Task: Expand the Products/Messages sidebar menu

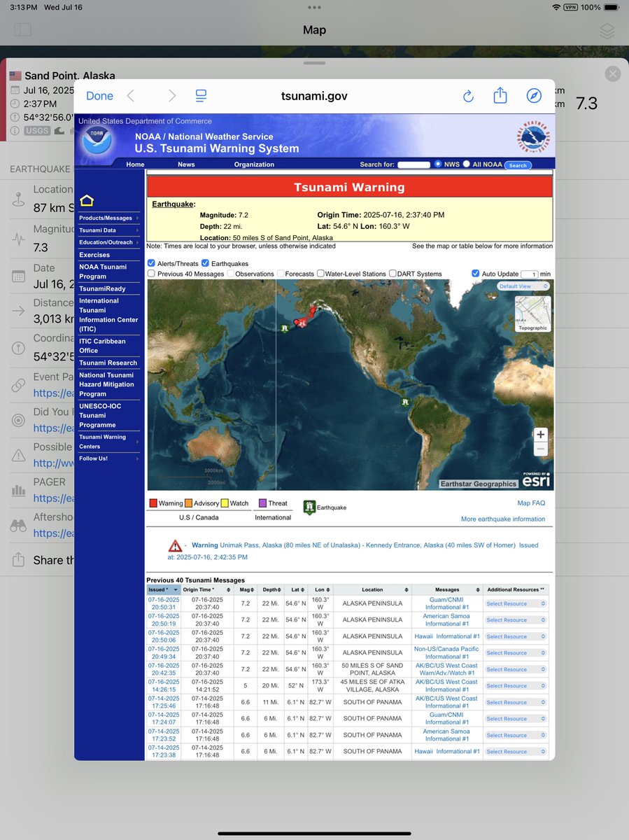Action: pos(108,218)
